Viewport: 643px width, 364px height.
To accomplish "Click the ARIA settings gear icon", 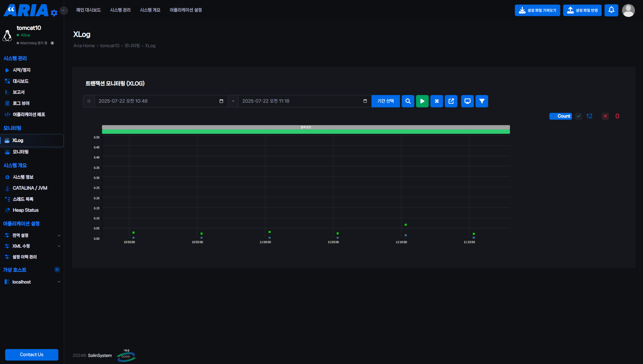I will tap(54, 13).
